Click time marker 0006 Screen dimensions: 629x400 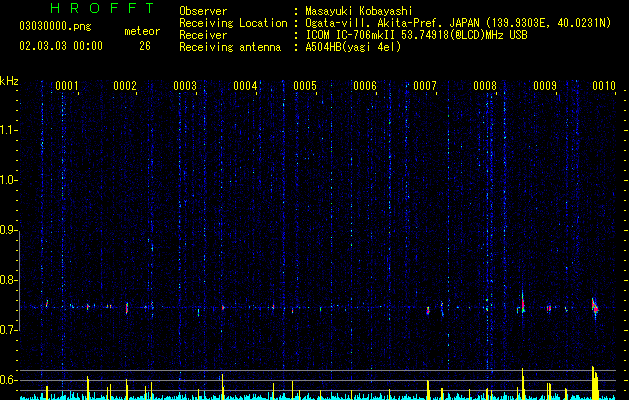click(365, 86)
